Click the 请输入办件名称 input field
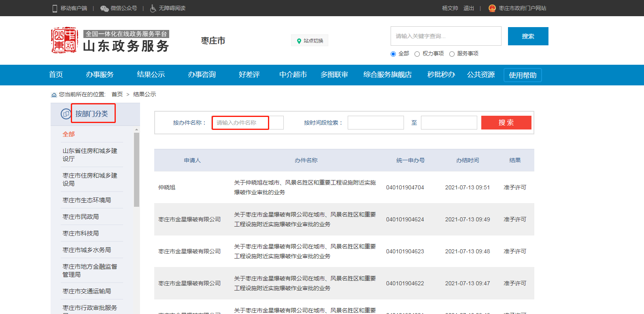 point(247,123)
